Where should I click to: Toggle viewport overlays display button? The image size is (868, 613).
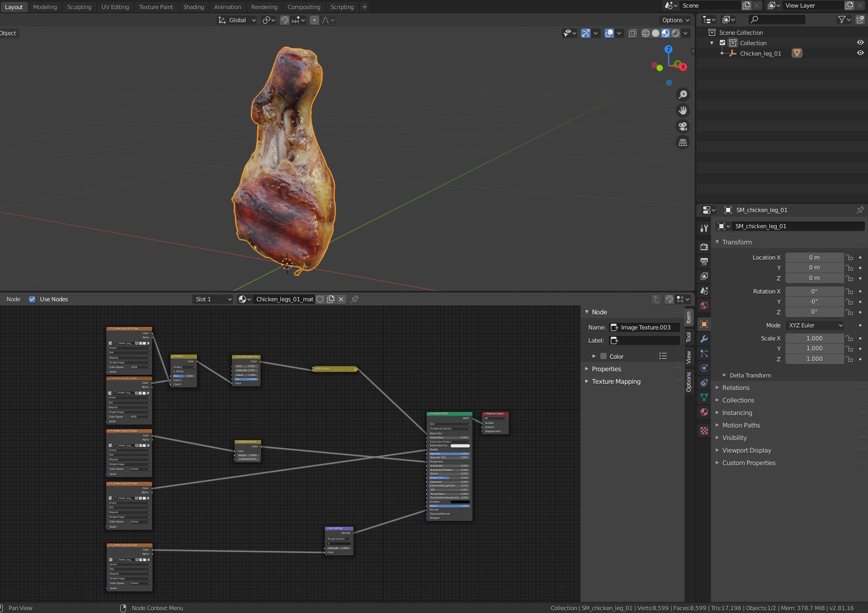(609, 33)
